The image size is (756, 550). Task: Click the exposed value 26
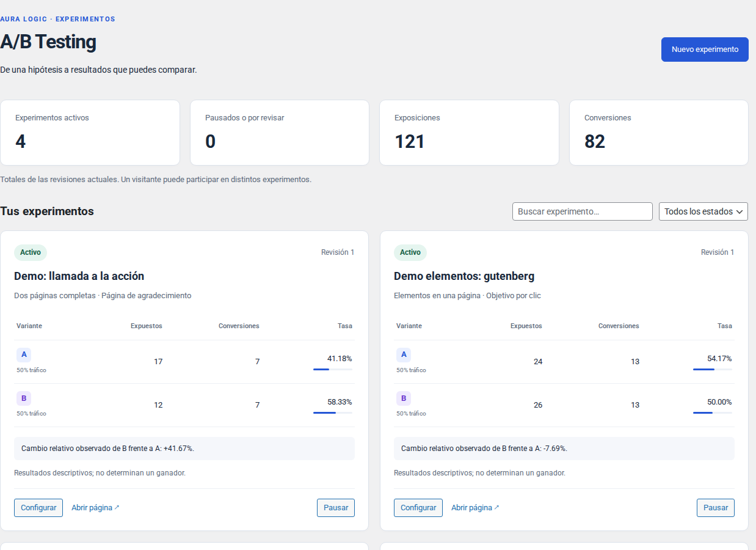coord(538,405)
